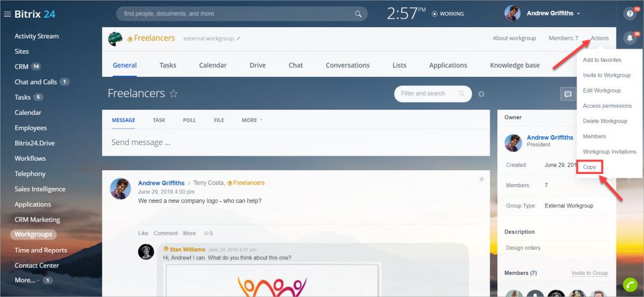Open the Drive tab
Viewport: 644px width, 297px height.
257,65
